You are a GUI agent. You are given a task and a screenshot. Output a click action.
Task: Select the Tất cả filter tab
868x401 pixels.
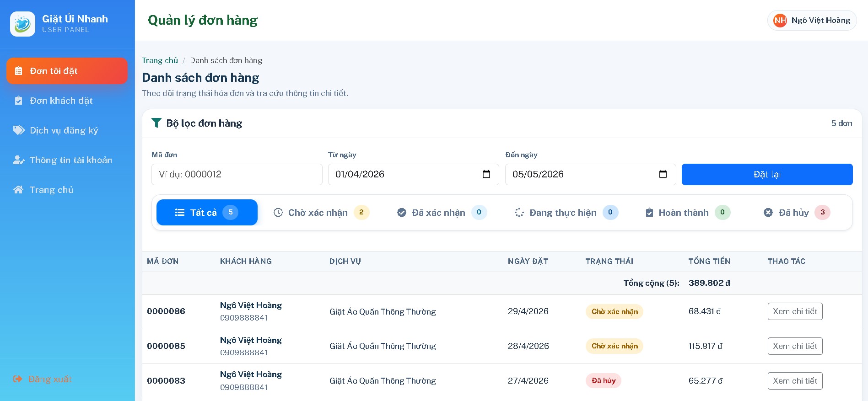(x=207, y=213)
